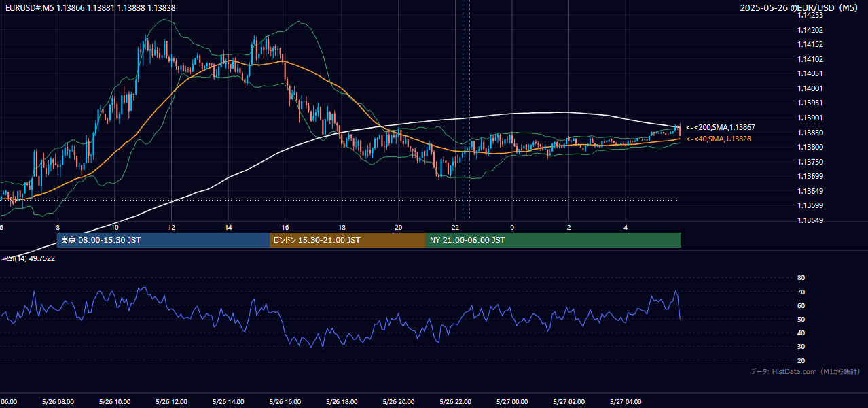868x408 pixels.
Task: Click hour label 4 under price chart
Action: coord(626,227)
